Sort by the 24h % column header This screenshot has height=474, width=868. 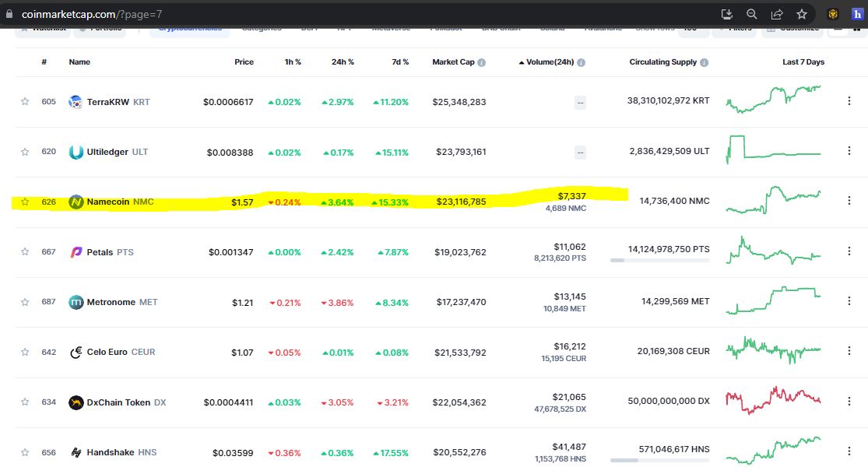point(343,62)
